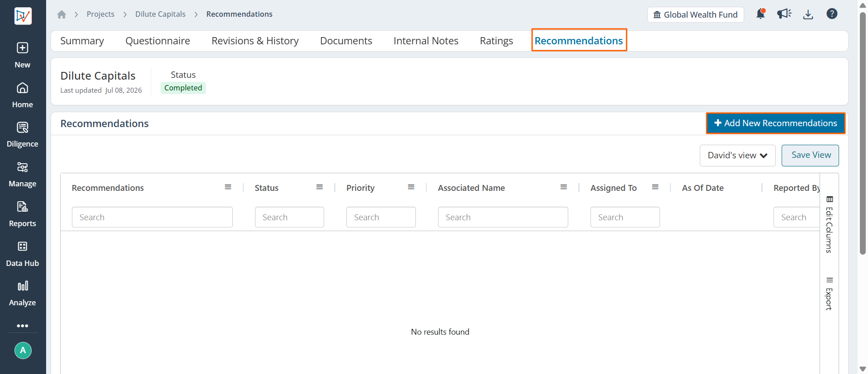Viewport: 868px width, 374px height.
Task: Go to Dilute Capitals breadcrumb link
Action: click(x=160, y=14)
